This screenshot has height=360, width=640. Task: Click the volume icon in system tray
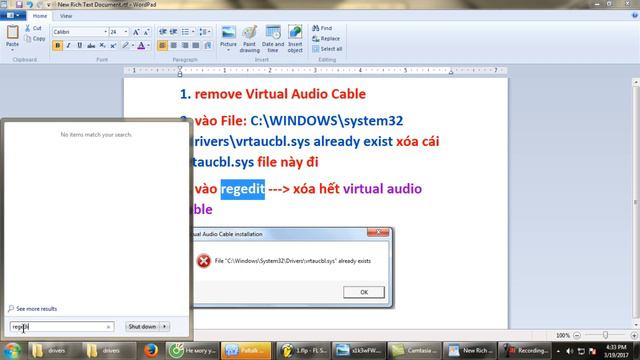coord(570,351)
